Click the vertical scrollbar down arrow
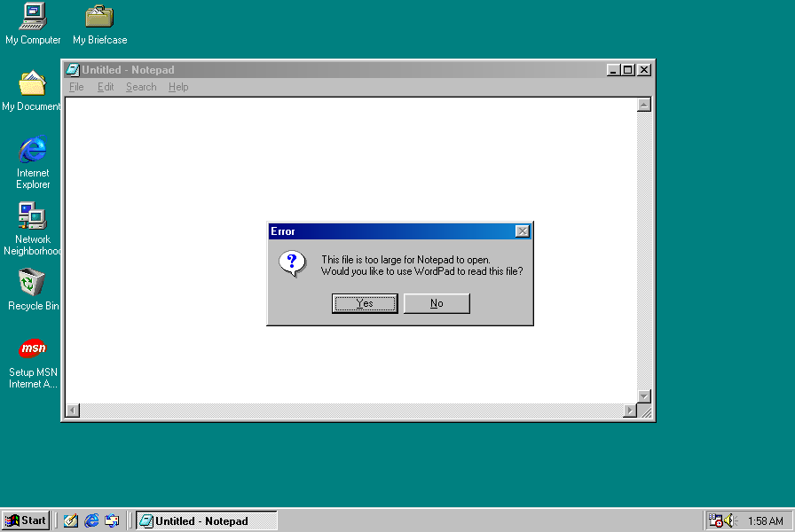The image size is (795, 532). click(x=644, y=396)
